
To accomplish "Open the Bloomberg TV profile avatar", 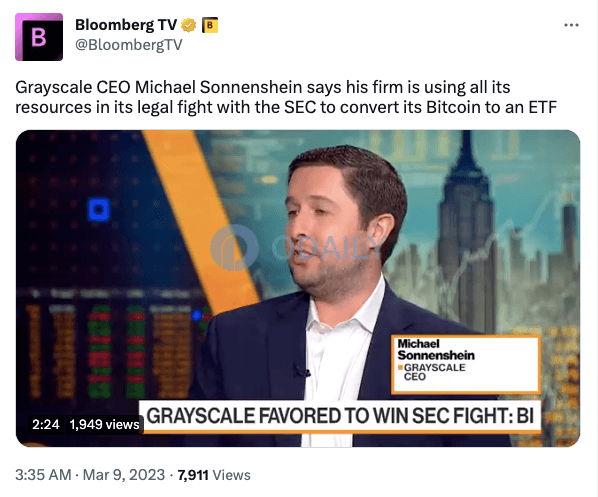I will tap(39, 37).
